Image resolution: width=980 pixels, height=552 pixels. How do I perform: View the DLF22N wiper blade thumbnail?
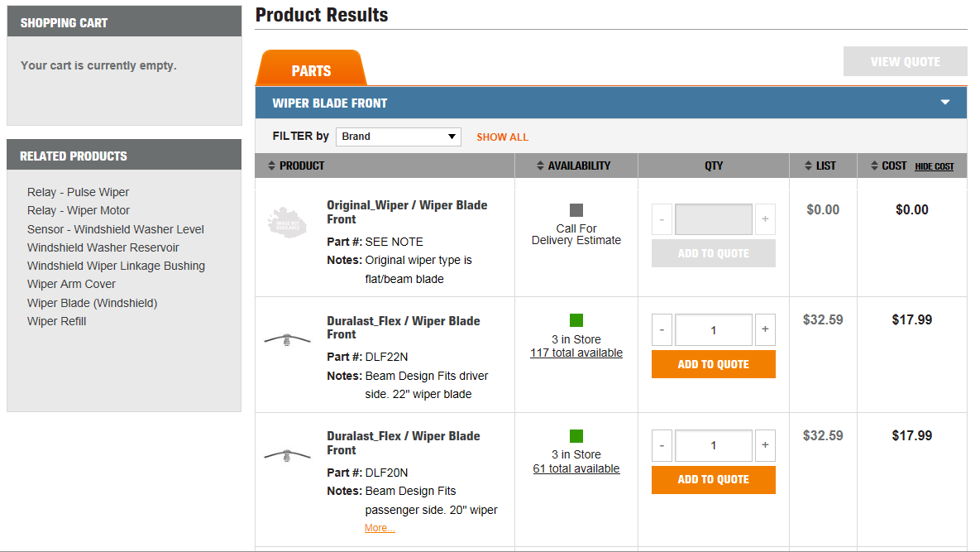click(x=287, y=338)
